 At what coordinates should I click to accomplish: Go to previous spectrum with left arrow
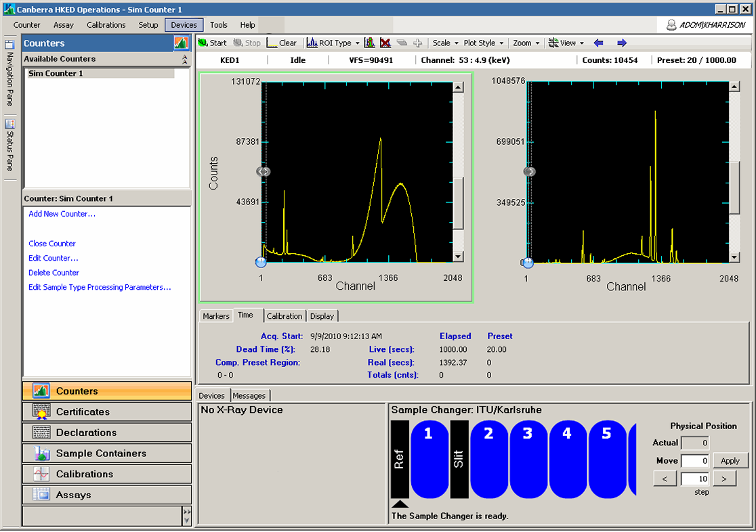(x=598, y=43)
